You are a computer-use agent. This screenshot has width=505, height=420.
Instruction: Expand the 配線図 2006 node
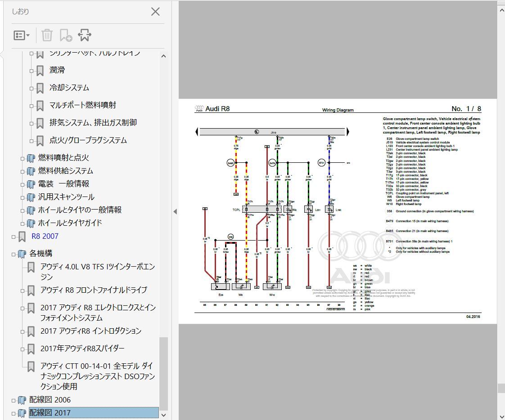tap(13, 401)
